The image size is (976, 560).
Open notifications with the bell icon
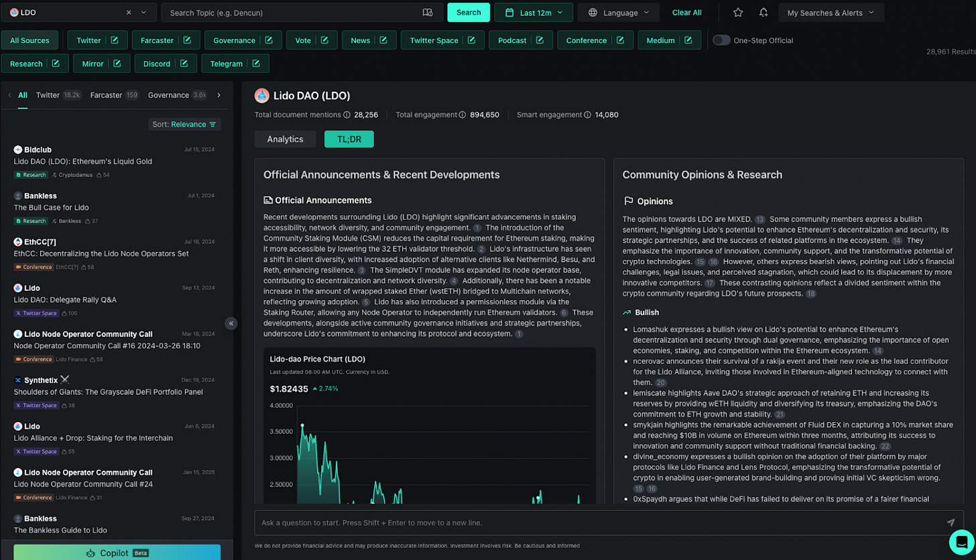coord(764,13)
